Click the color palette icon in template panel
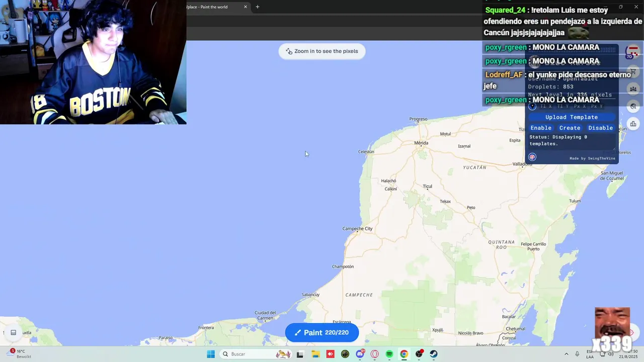Screen dimensions: 644x362 coord(532,157)
